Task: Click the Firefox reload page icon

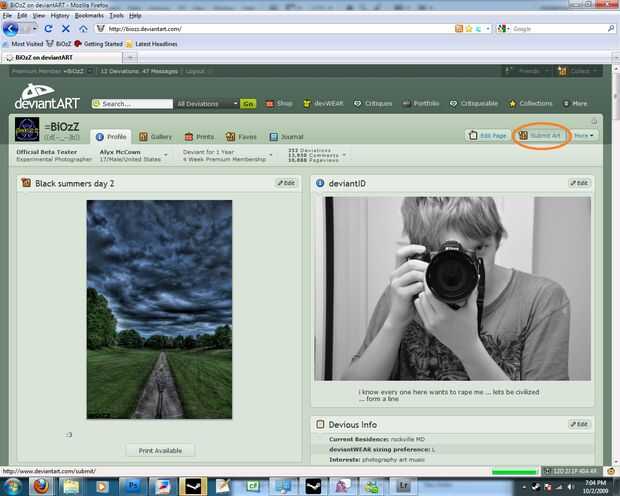Action: pos(48,29)
